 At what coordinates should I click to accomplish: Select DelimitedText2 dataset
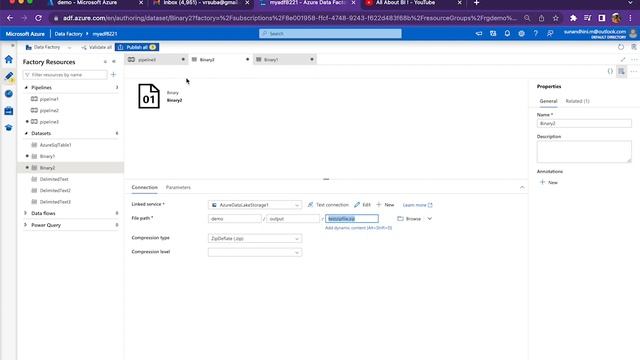[55, 191]
